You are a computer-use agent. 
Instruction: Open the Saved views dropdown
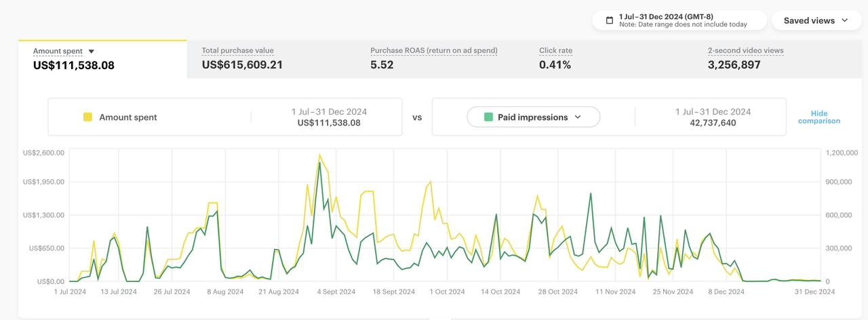click(x=816, y=20)
